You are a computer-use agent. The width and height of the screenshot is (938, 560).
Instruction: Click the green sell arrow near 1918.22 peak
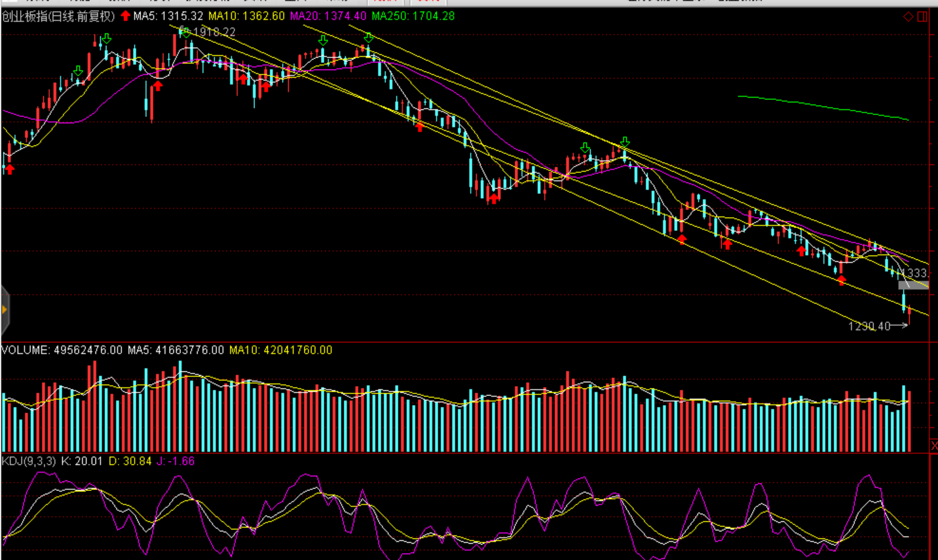[x=184, y=32]
